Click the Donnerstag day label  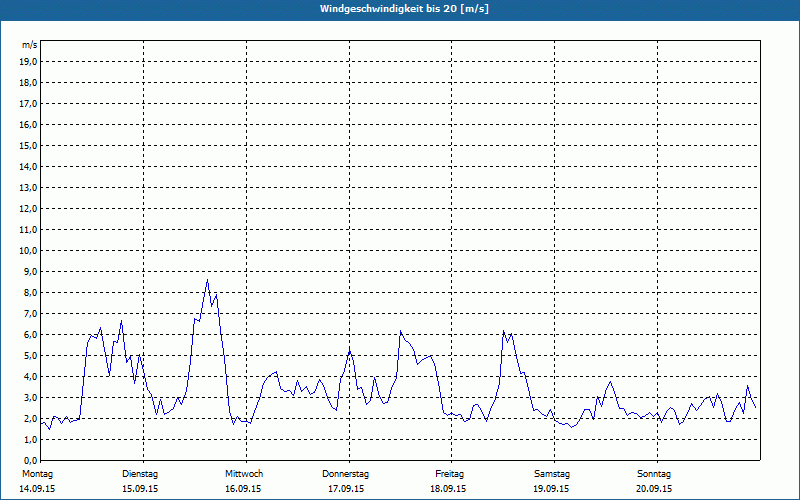point(345,474)
